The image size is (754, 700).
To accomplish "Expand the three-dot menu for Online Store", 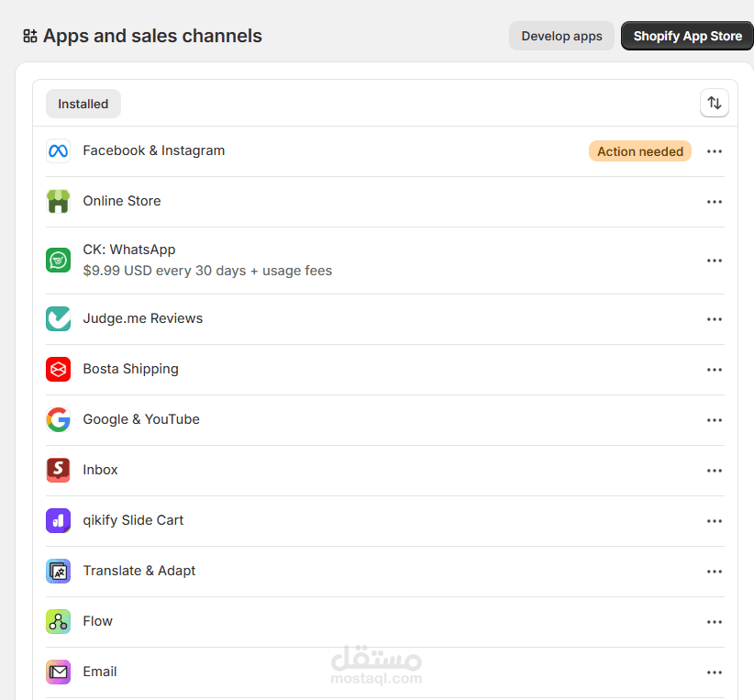I will pyautogui.click(x=715, y=202).
